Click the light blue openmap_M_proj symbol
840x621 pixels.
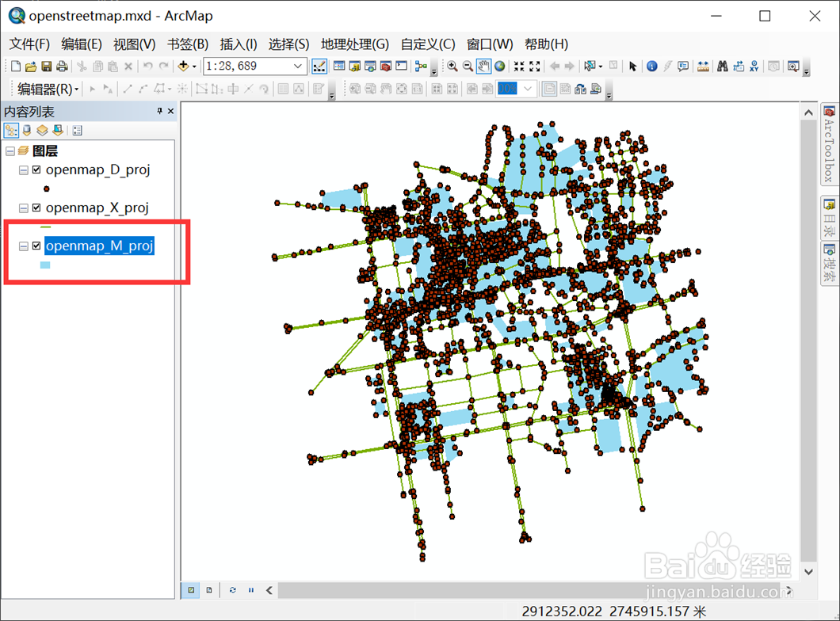point(45,265)
